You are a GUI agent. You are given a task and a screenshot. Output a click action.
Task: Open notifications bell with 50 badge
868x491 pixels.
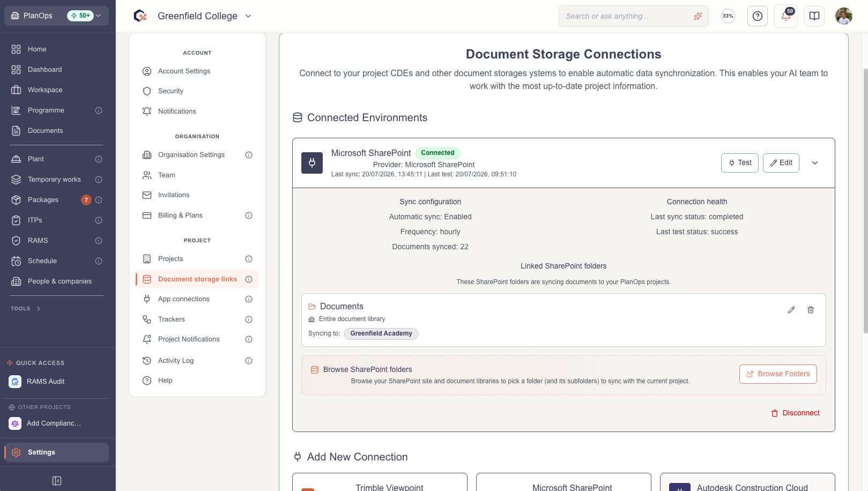pyautogui.click(x=786, y=16)
